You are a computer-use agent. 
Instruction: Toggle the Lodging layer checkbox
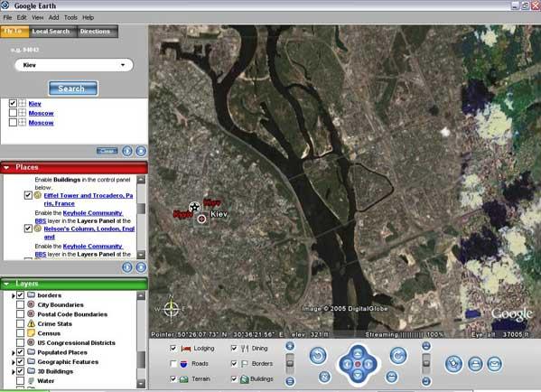click(173, 348)
